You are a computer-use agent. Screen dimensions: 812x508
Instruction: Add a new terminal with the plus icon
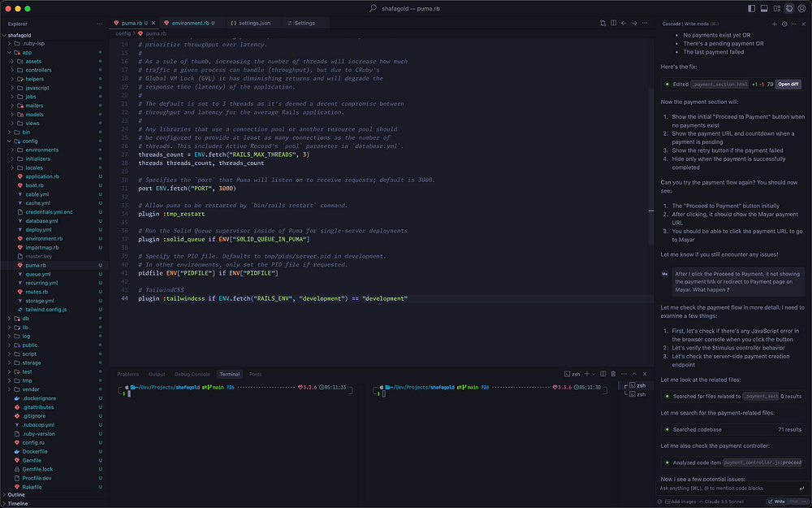tap(587, 374)
